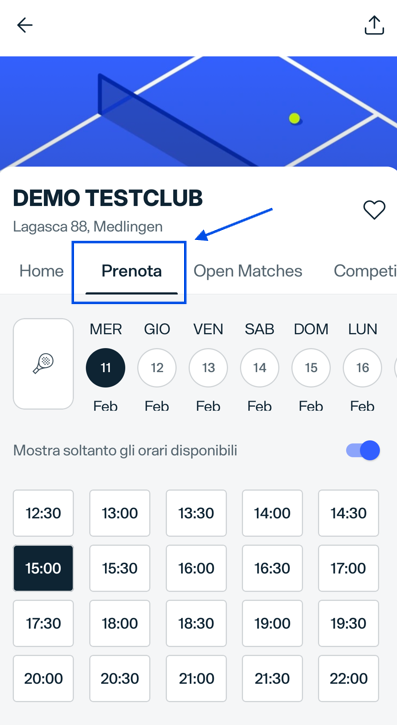Tap the back arrow icon
The width and height of the screenshot is (397, 725).
coord(24,25)
